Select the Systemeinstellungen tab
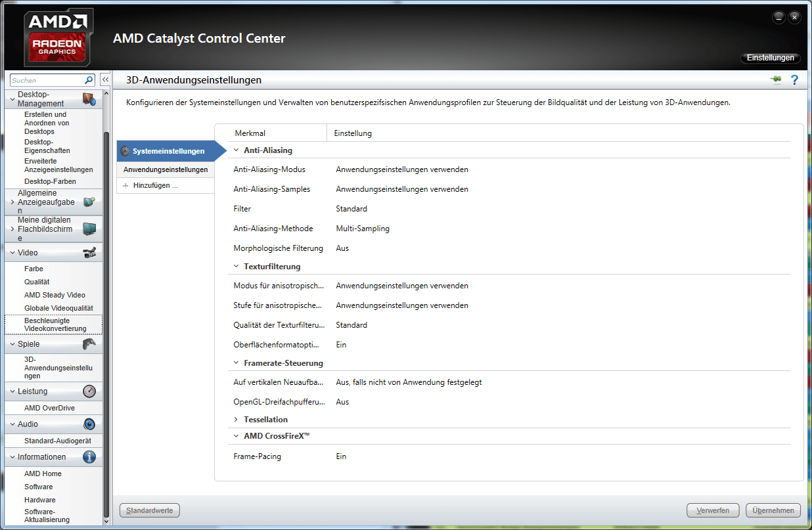This screenshot has width=812, height=530. coord(168,151)
